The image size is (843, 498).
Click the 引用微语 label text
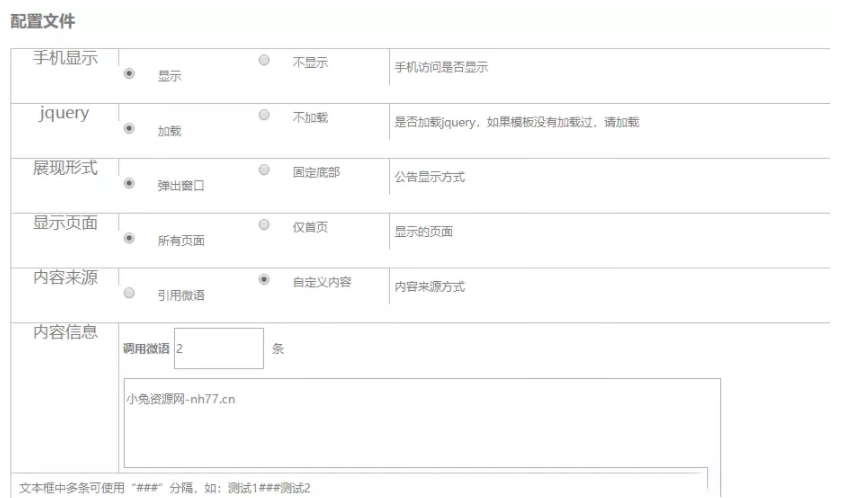pos(181,296)
